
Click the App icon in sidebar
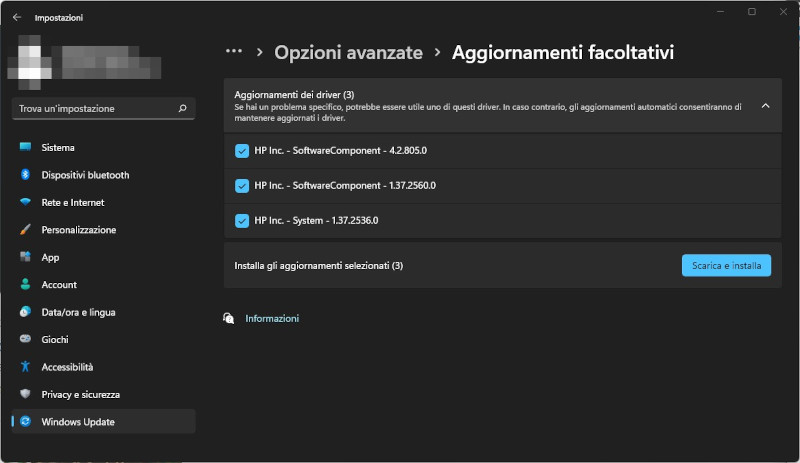pos(26,257)
